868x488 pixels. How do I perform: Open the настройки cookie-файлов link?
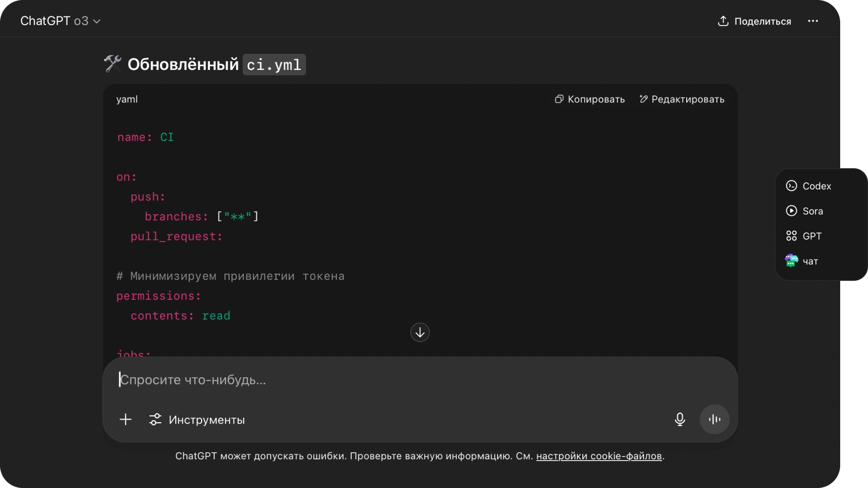tap(599, 456)
